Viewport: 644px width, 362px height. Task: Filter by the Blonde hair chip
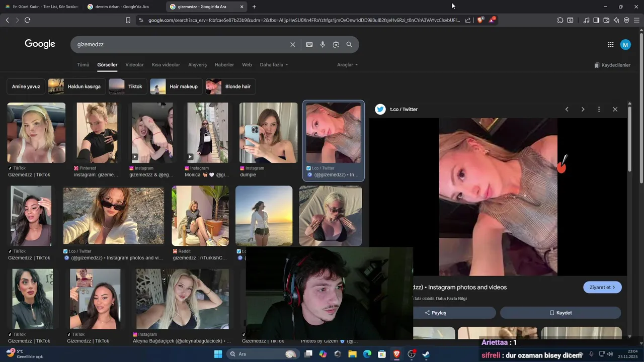[x=230, y=86]
